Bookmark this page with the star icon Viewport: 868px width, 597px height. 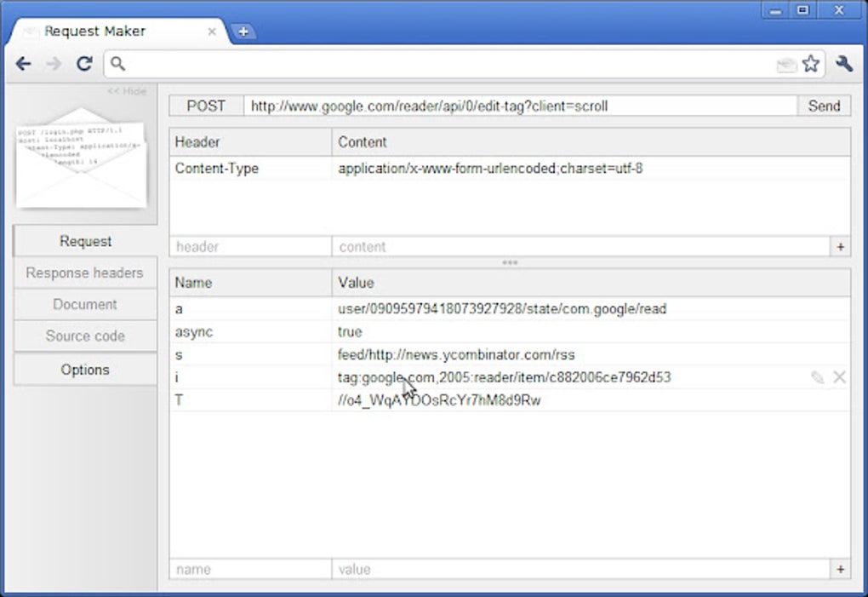pos(810,63)
